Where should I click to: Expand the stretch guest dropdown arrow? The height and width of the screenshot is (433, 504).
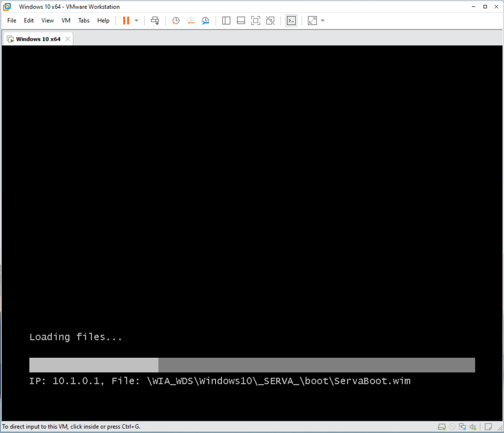point(322,21)
